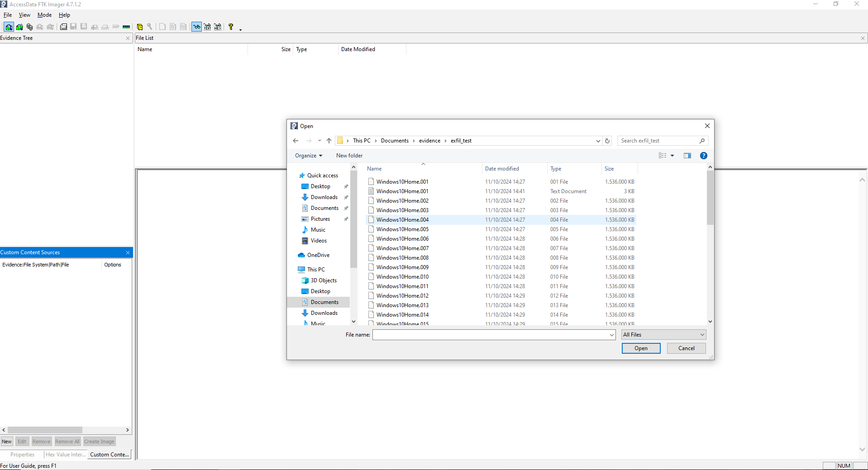The height and width of the screenshot is (470, 868).
Task: Go up one folder level with the up arrow
Action: pos(329,141)
